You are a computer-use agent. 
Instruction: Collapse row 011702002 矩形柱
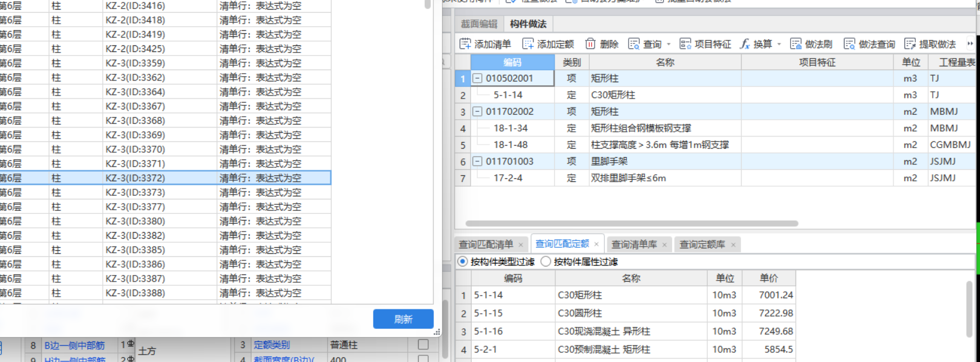(x=477, y=111)
